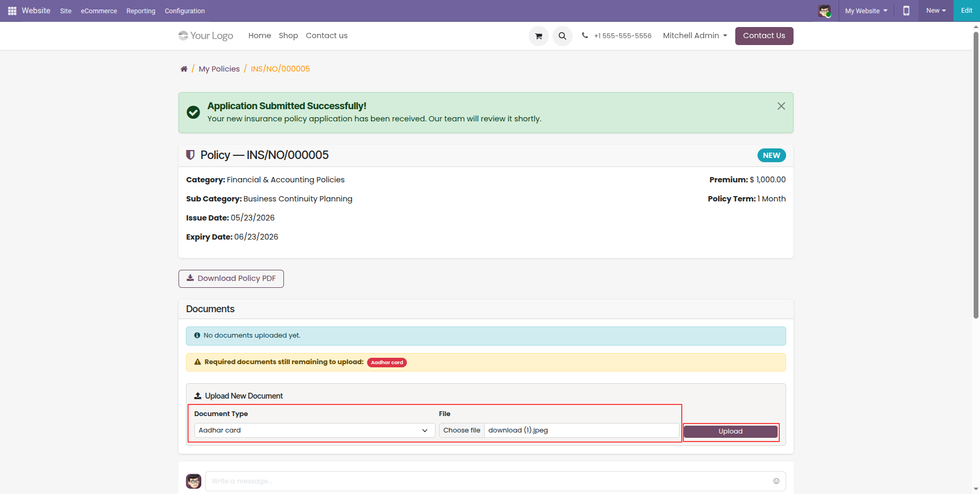Click the Your Logo site logo
Screen dimensions: 980x494
[x=206, y=36]
